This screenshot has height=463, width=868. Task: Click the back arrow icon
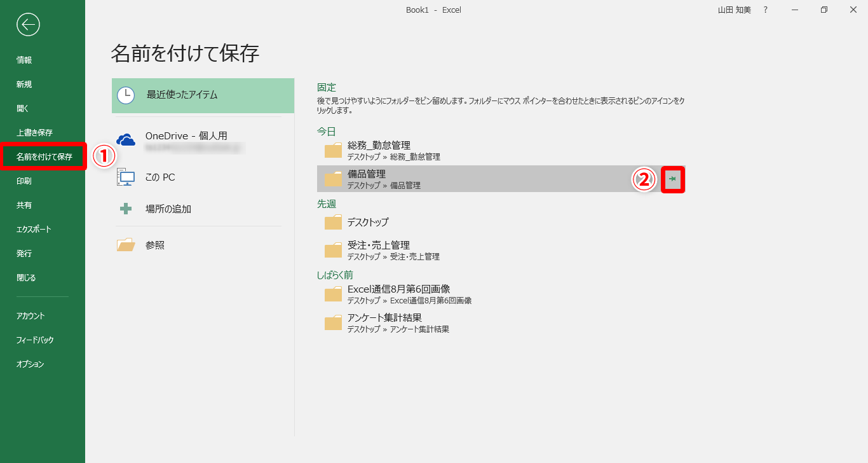coord(28,25)
